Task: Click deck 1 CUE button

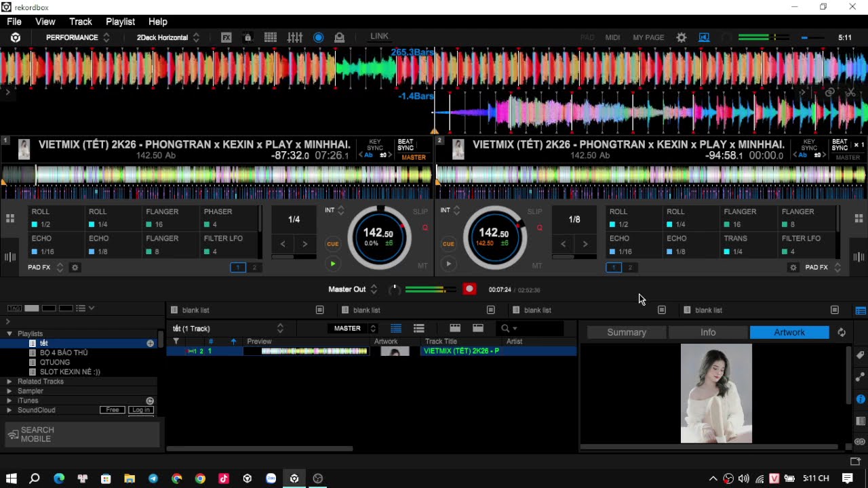Action: [332, 244]
